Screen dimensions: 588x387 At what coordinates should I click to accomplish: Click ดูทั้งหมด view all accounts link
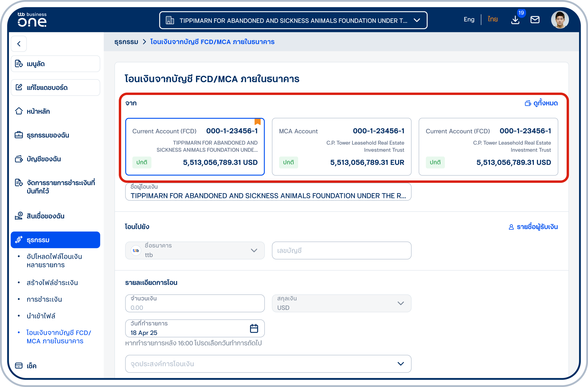[x=541, y=103]
